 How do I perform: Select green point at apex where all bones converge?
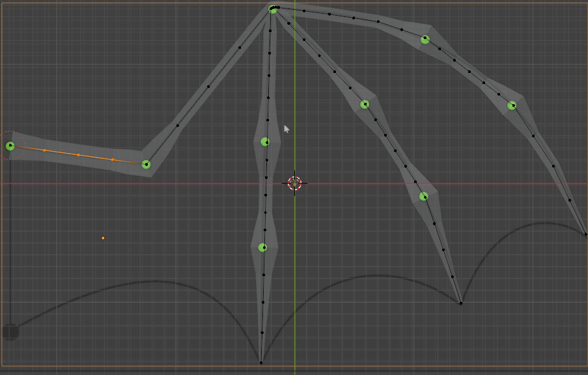(273, 9)
